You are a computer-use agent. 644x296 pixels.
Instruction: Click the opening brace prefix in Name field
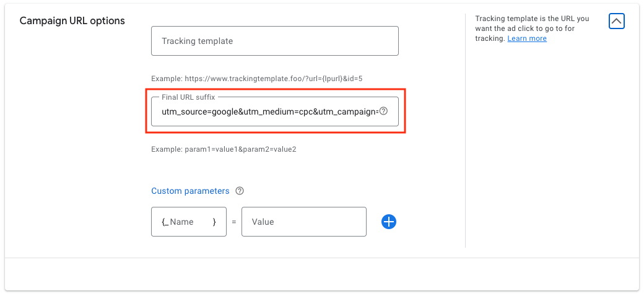click(165, 222)
